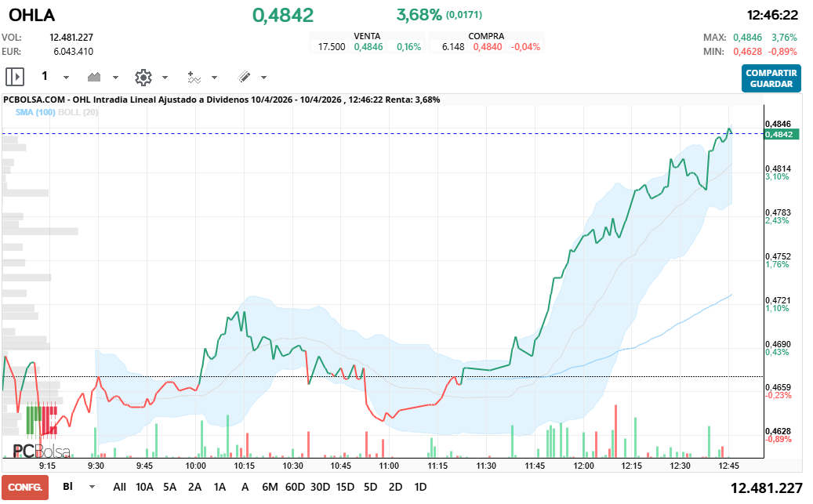Switch to the All time range
Image resolution: width=813 pixels, height=504 pixels.
coord(119,487)
